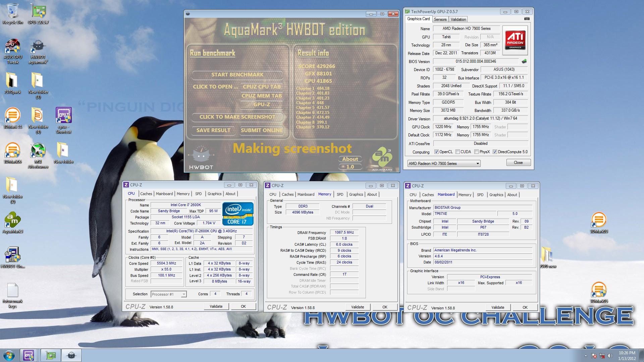Open the Recycle Bin desktop icon
The width and height of the screenshot is (644, 362).
point(13,14)
